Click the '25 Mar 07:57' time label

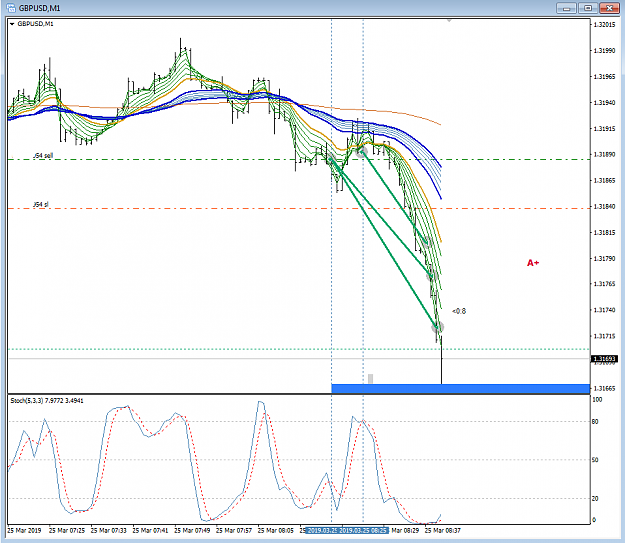pos(234,530)
